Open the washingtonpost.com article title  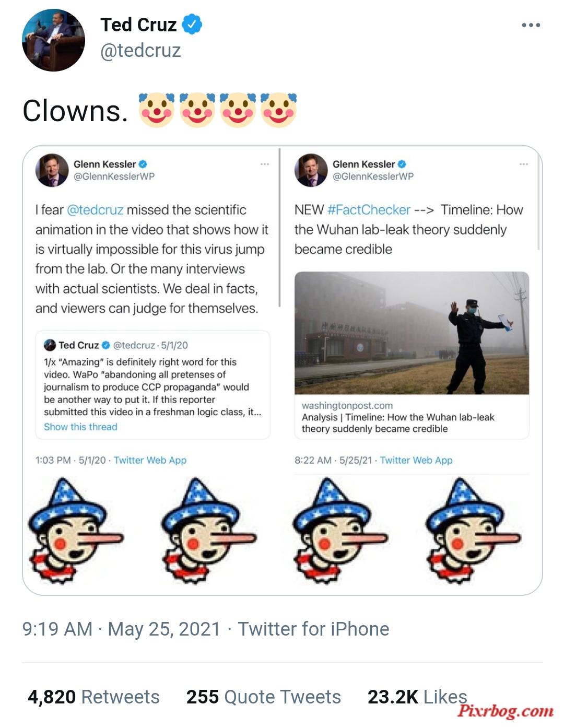(398, 422)
